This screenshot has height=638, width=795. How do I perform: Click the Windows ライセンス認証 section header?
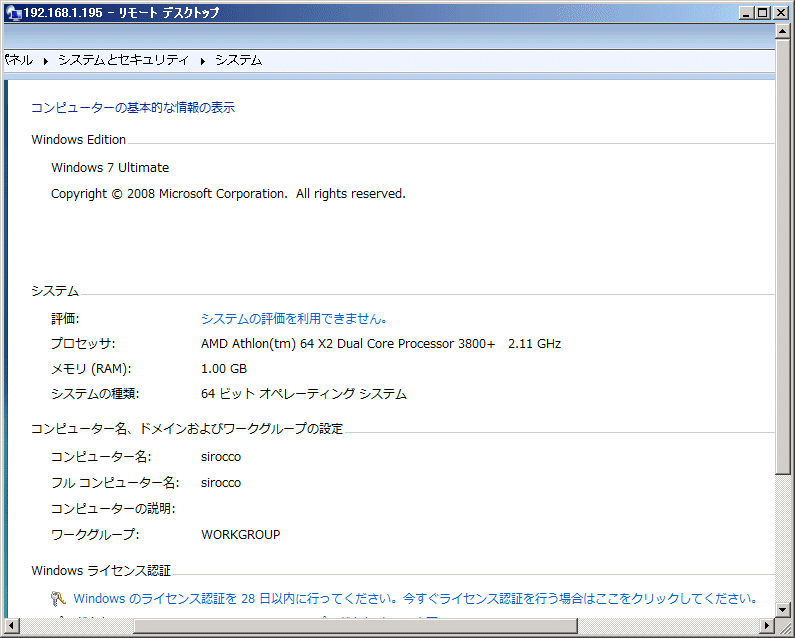coord(101,571)
